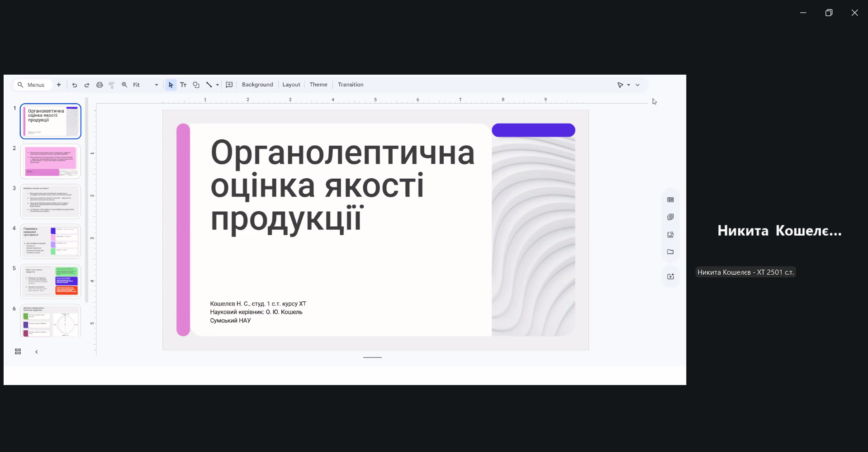Collapse the toolbar with chevron
Screen dimensions: 868x452
click(x=638, y=85)
